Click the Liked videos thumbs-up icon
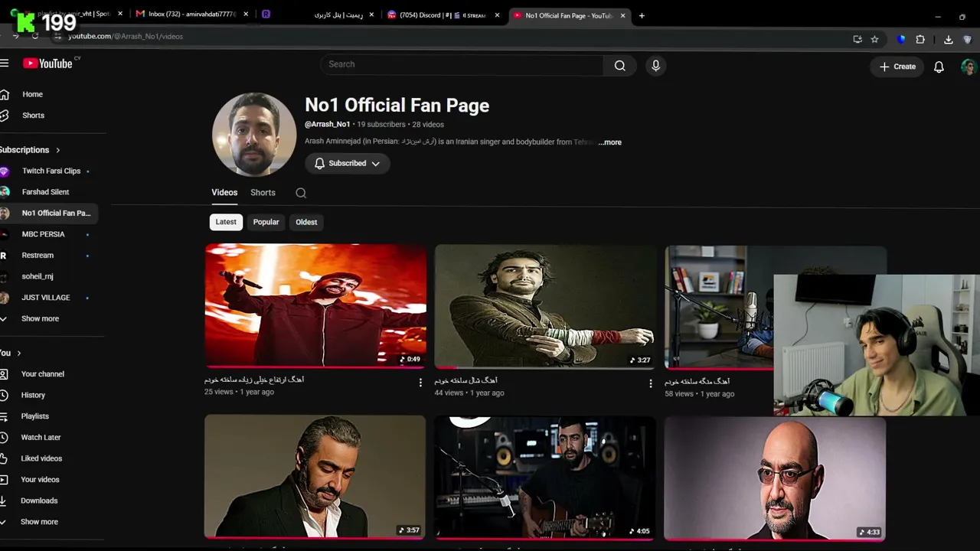 pos(5,458)
